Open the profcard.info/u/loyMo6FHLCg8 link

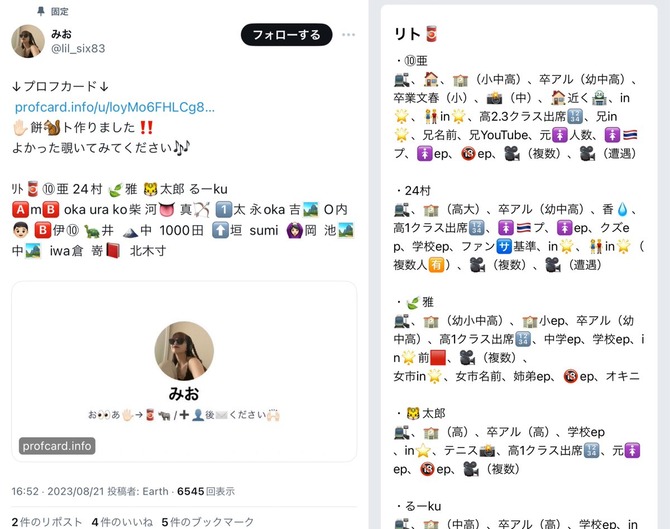[x=115, y=107]
